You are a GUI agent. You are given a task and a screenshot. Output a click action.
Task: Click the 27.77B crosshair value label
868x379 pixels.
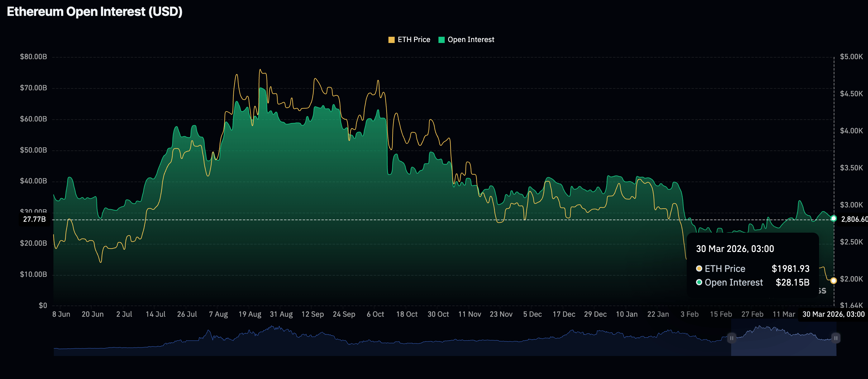pos(34,219)
